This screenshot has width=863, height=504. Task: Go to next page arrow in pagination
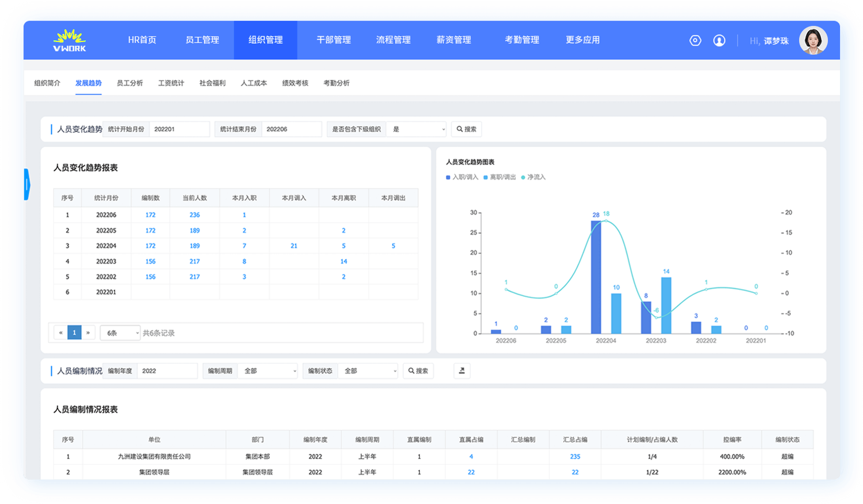[88, 333]
